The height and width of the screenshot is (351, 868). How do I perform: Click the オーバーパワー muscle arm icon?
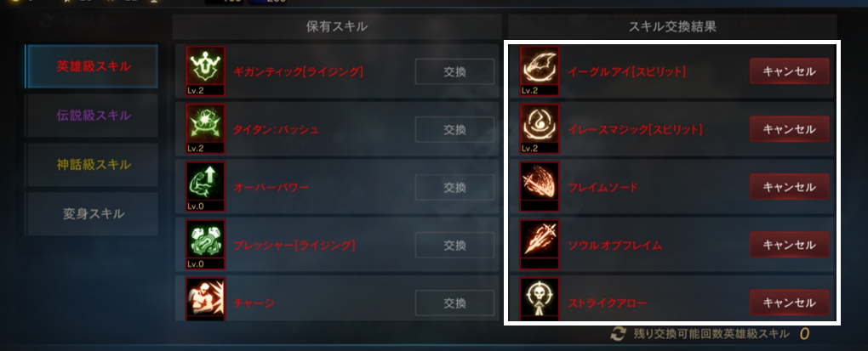coord(205,187)
